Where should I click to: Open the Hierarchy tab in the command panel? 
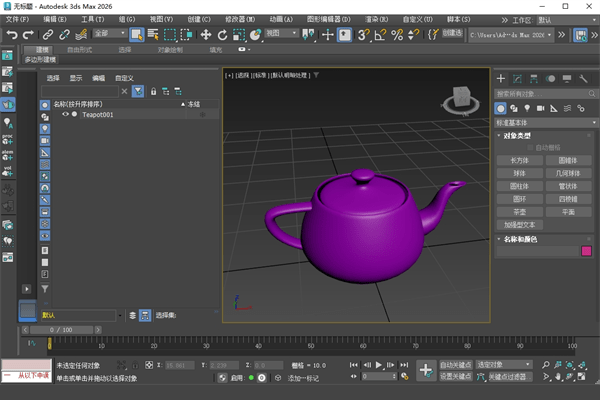(532, 79)
